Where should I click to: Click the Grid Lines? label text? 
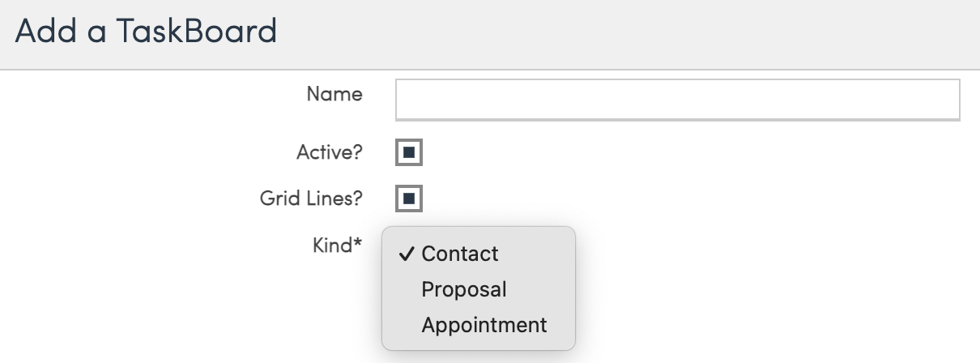pos(311,198)
